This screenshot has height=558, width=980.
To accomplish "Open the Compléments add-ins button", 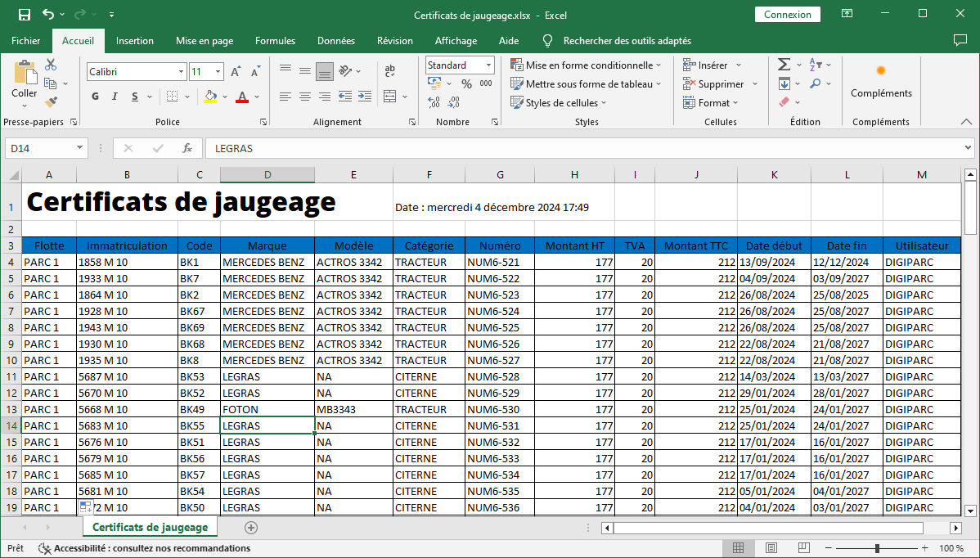I will pyautogui.click(x=881, y=81).
